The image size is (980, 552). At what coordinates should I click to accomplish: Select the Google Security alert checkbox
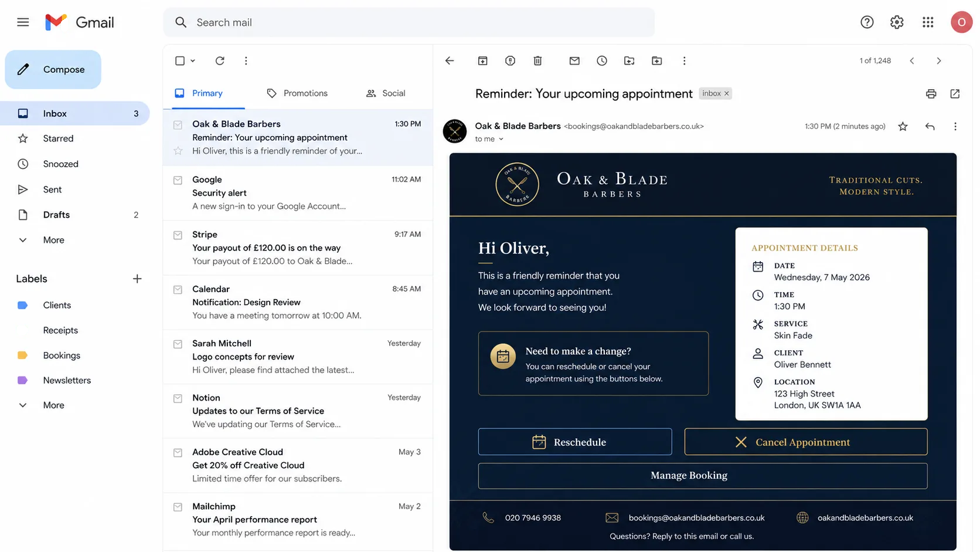click(x=178, y=180)
